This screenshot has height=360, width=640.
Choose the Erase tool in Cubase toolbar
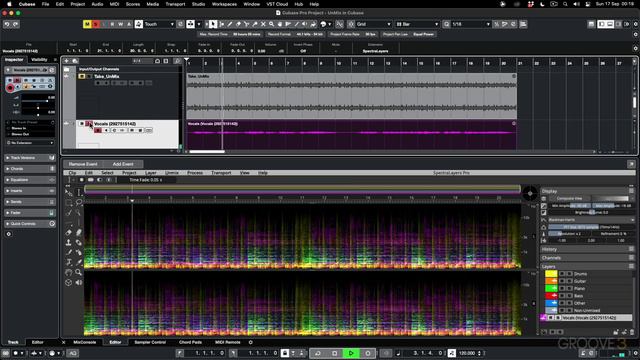click(x=238, y=24)
